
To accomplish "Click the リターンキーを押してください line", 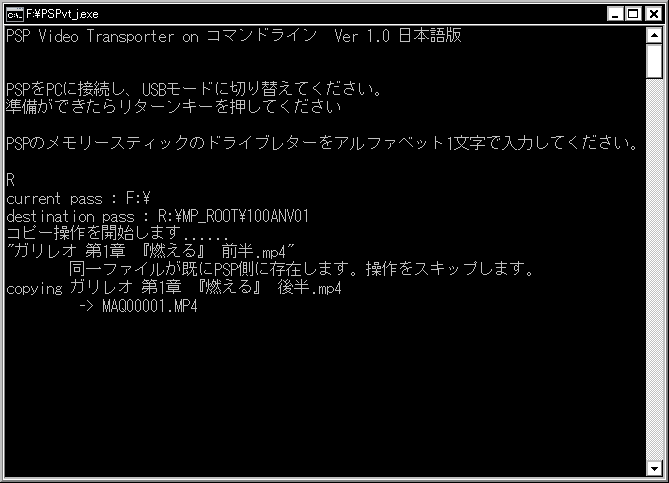I will pyautogui.click(x=174, y=107).
